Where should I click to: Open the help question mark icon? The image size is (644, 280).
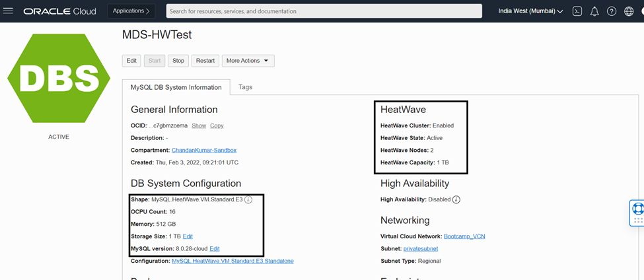click(612, 11)
